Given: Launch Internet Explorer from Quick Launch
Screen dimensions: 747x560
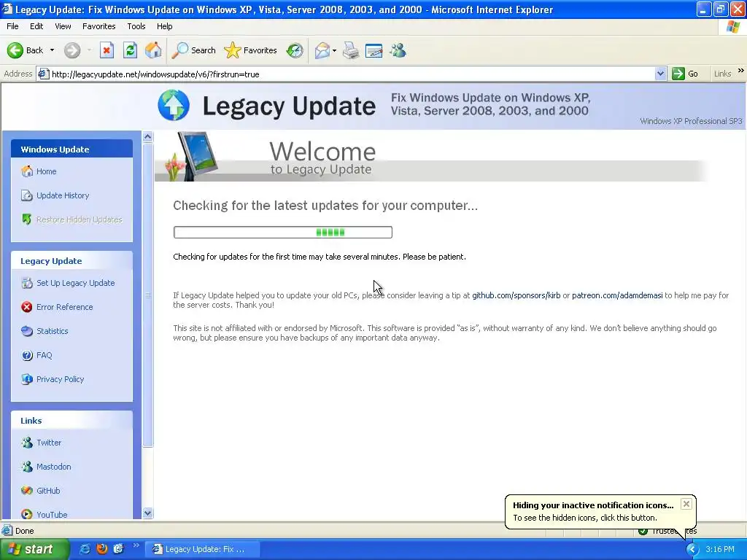Looking at the screenshot, I should 85,549.
